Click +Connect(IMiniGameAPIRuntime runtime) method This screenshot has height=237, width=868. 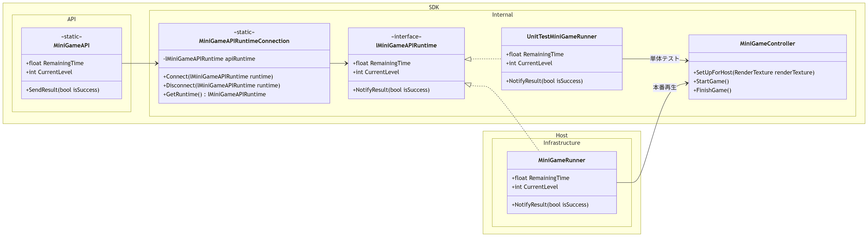[x=218, y=76]
